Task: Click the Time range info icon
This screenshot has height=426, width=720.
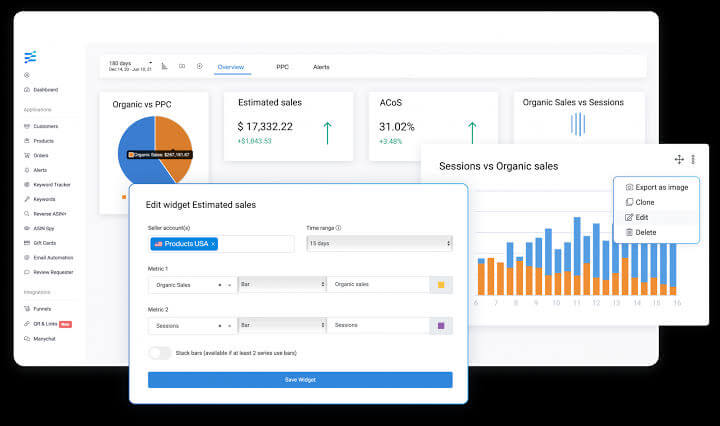Action: click(x=338, y=228)
